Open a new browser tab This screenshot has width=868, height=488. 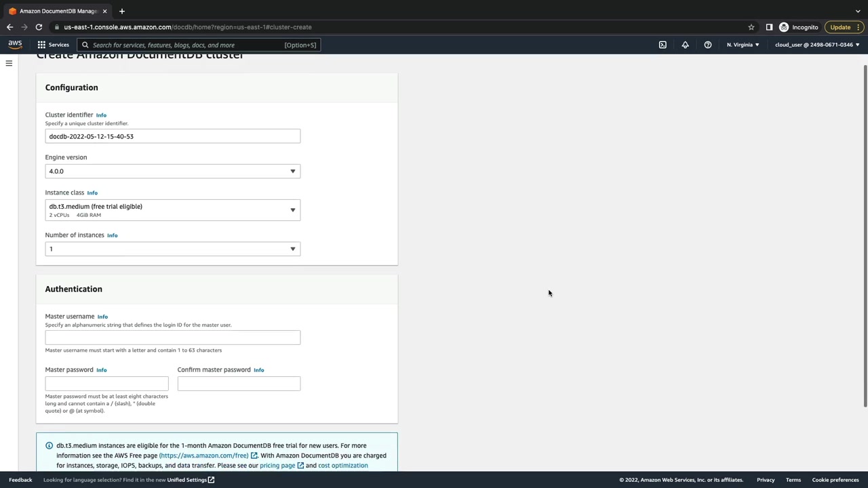click(x=122, y=11)
